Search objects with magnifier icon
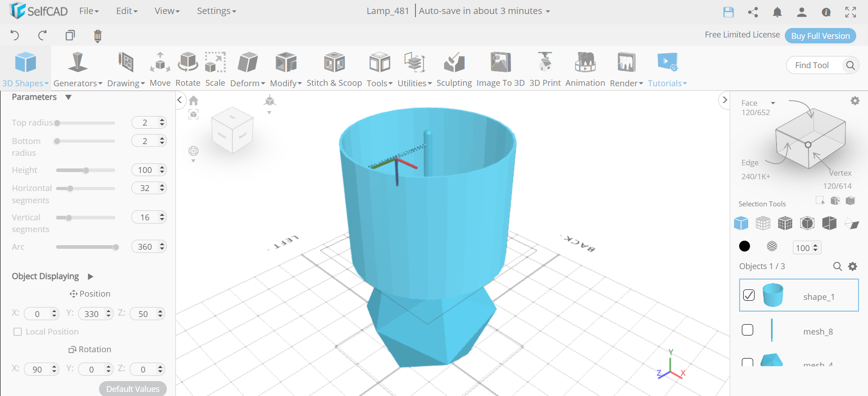The image size is (868, 396). 837,266
